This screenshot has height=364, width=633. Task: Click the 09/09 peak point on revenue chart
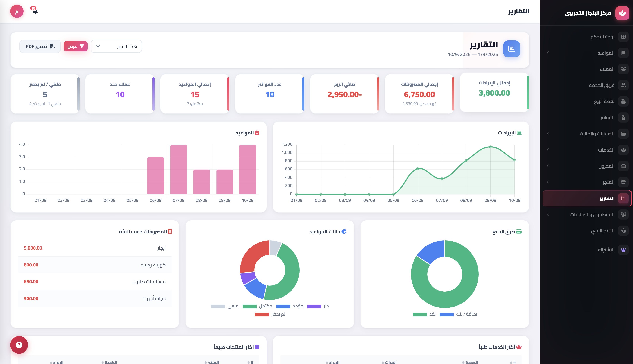tap(490, 147)
